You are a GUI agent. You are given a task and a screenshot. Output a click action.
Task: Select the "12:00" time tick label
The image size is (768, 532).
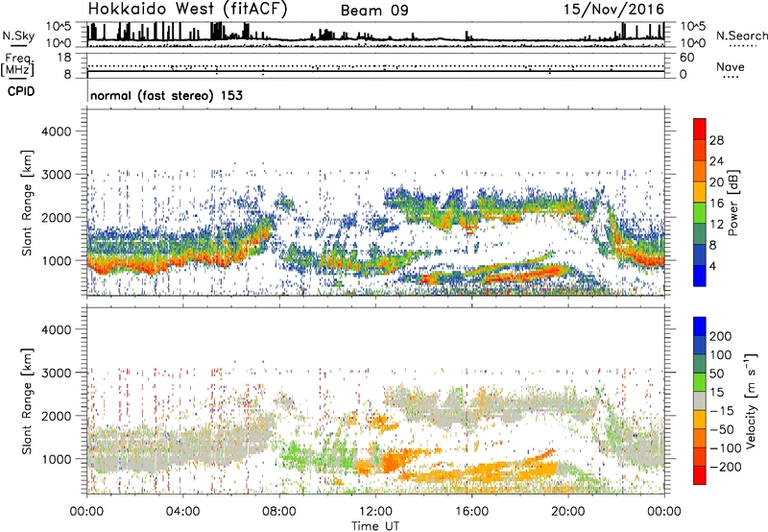click(375, 512)
